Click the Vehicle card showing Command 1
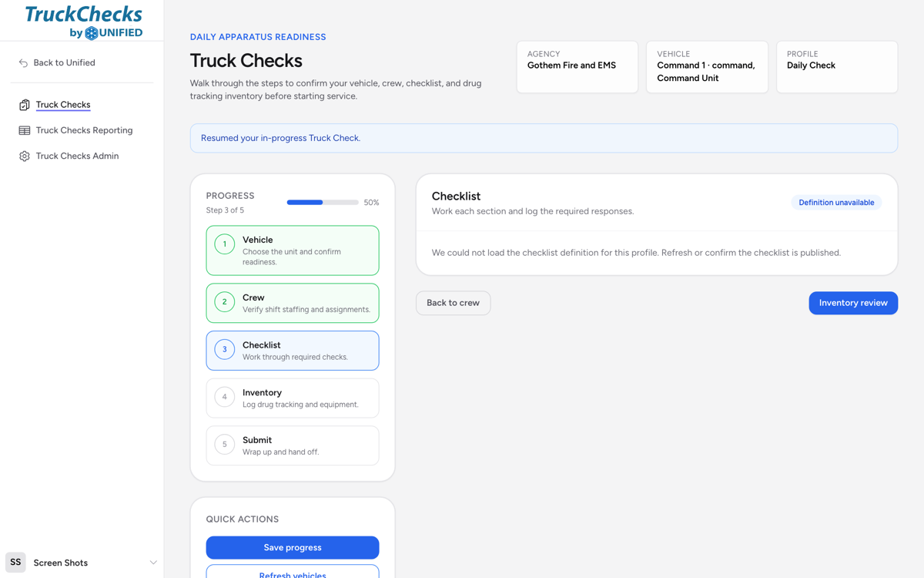This screenshot has width=924, height=578. tap(707, 67)
